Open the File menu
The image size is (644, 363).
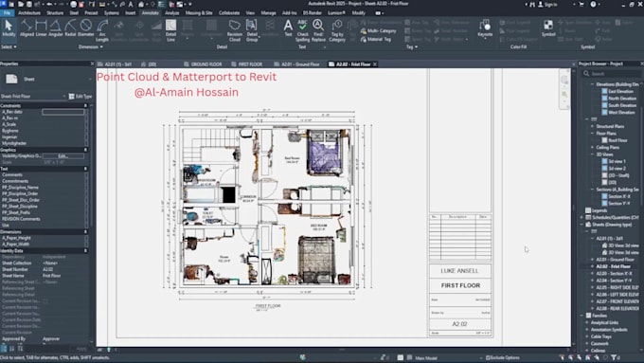7,12
